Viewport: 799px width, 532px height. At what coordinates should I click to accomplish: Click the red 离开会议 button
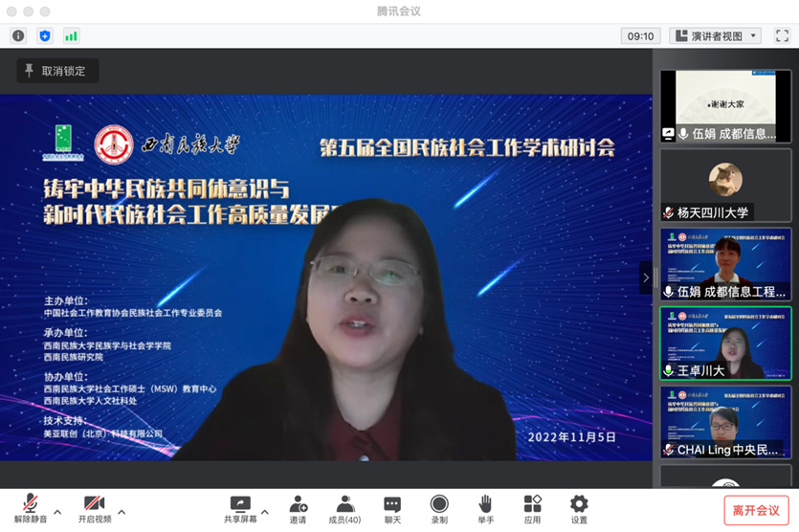(756, 510)
